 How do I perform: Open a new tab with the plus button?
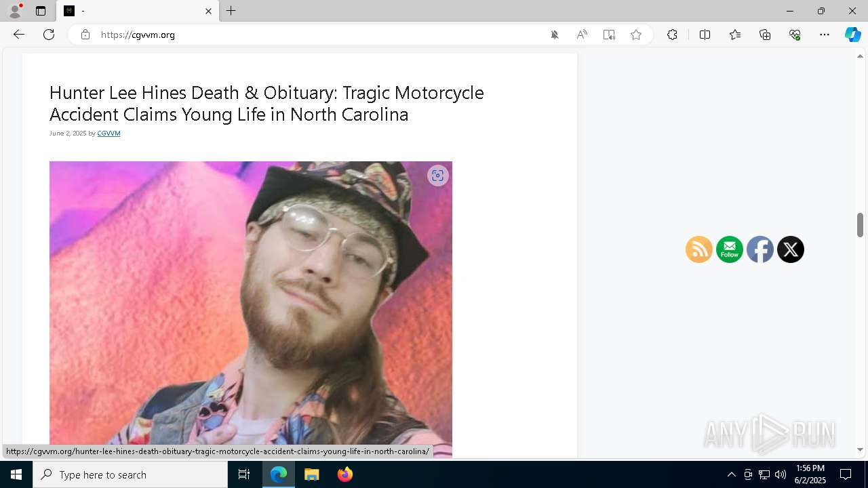coord(231,11)
